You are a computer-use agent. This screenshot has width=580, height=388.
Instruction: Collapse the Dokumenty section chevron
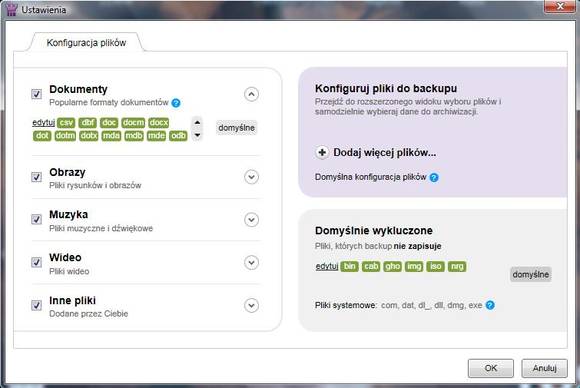tap(252, 94)
